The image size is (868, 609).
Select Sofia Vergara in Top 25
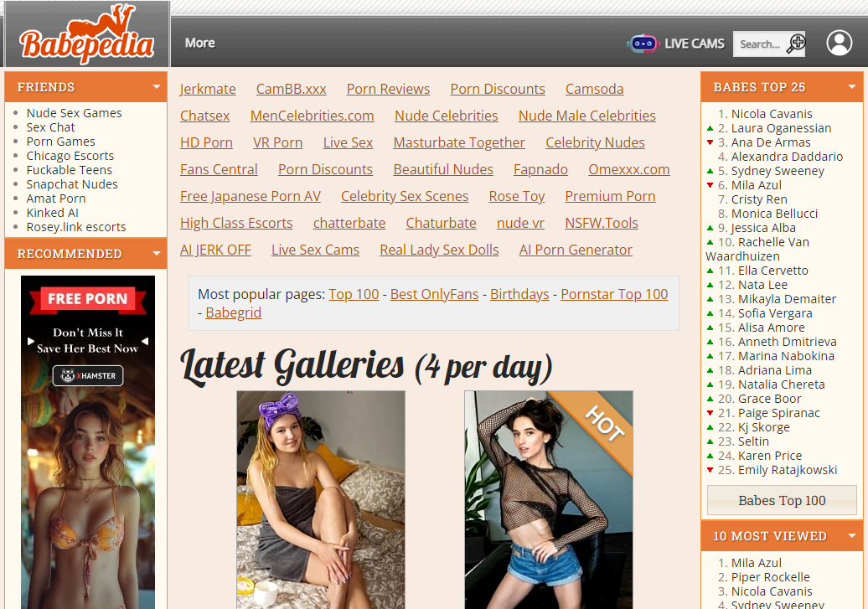coord(775,313)
